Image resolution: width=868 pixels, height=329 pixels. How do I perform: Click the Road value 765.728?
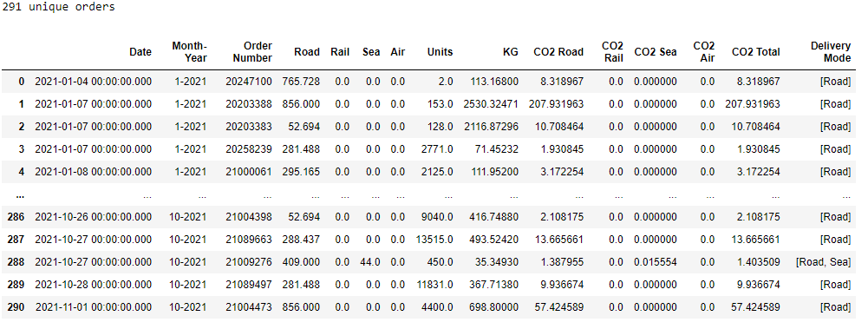pyautogui.click(x=301, y=82)
